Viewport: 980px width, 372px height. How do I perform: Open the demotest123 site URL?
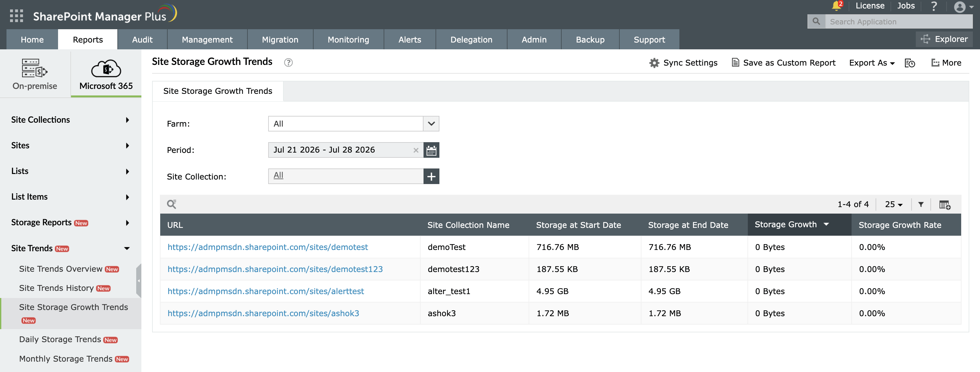pos(275,269)
